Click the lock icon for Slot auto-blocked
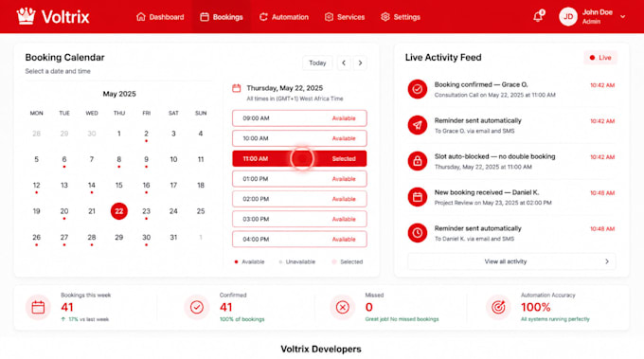Image resolution: width=644 pixels, height=359 pixels. coord(418,161)
